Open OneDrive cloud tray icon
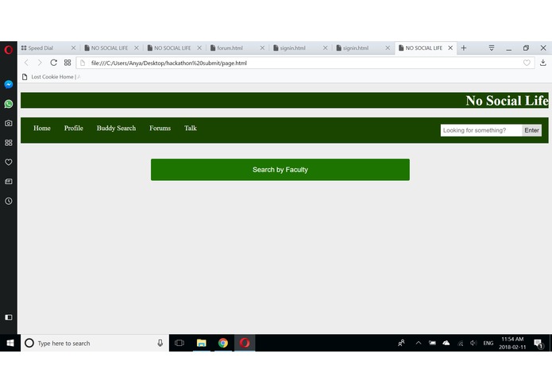Image resolution: width=552 pixels, height=392 pixels. [446, 343]
